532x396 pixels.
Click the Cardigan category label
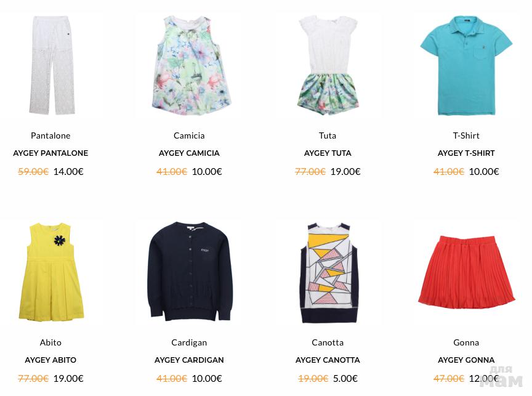189,342
